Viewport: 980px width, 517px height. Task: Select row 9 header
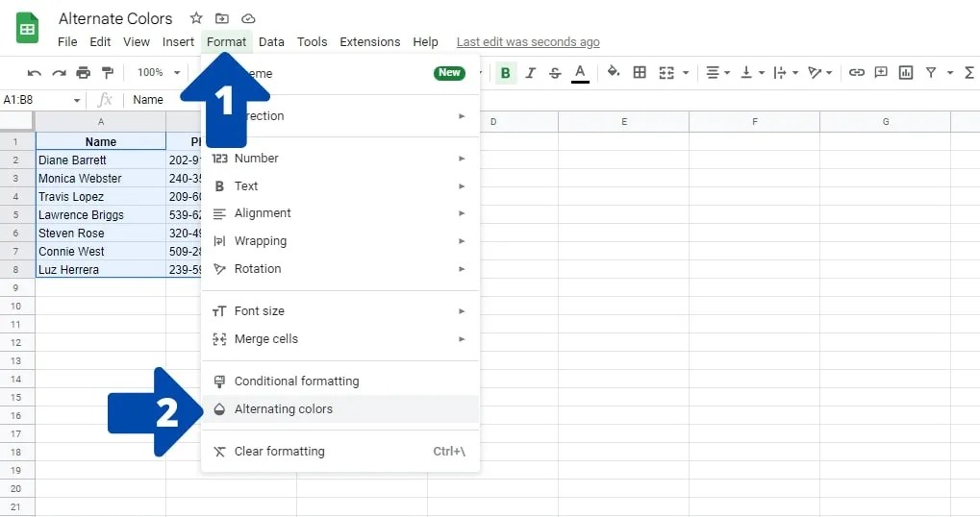pos(17,288)
